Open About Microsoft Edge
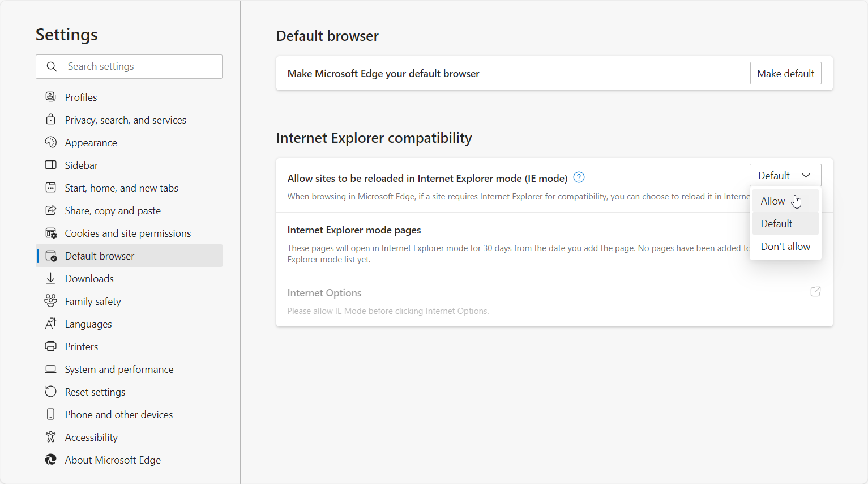The width and height of the screenshot is (868, 484). [129, 460]
